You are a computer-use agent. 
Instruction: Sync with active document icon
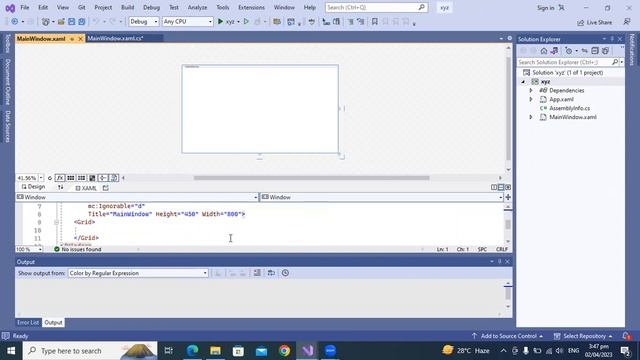pos(584,51)
